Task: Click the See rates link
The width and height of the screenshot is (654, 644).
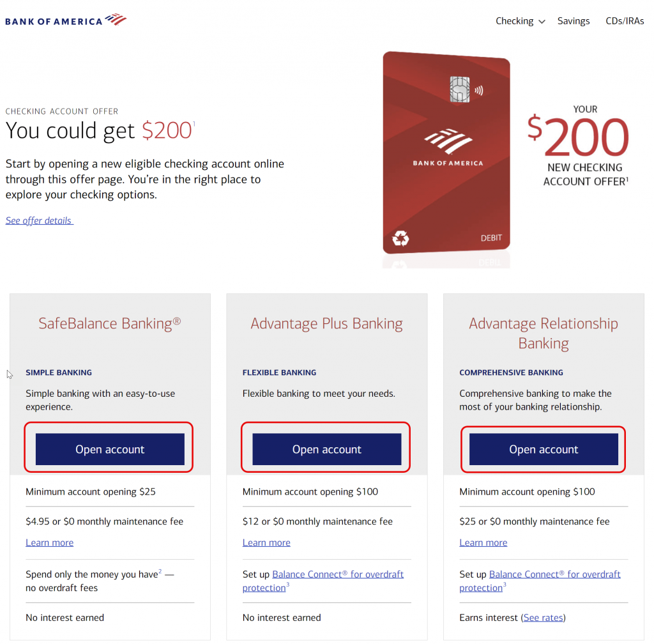Action: 542,617
